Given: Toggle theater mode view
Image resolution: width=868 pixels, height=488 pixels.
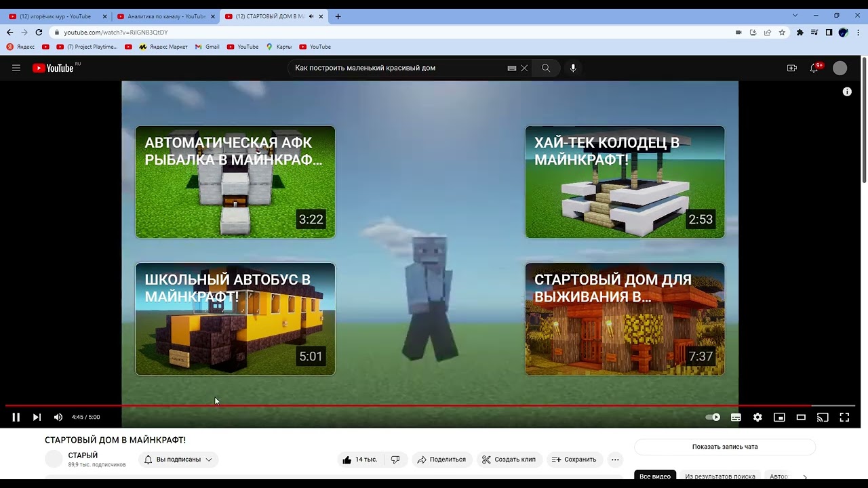Looking at the screenshot, I should coord(801,418).
